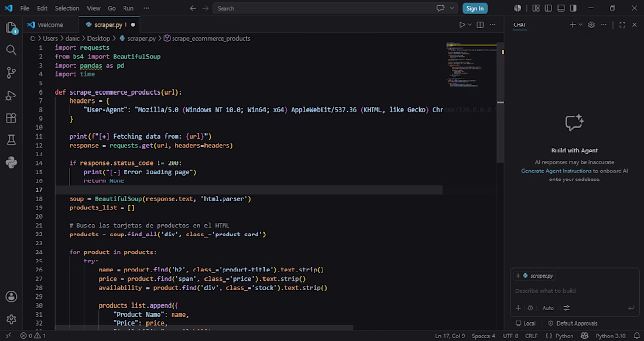The width and height of the screenshot is (644, 341).
Task: Open the Desktop breadcrumb folder
Action: tap(98, 38)
